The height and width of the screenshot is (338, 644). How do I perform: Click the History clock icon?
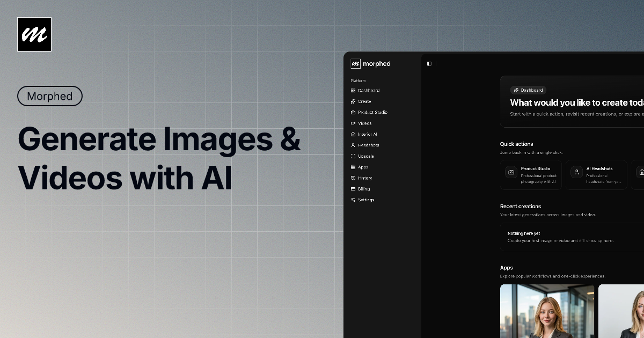pos(354,178)
